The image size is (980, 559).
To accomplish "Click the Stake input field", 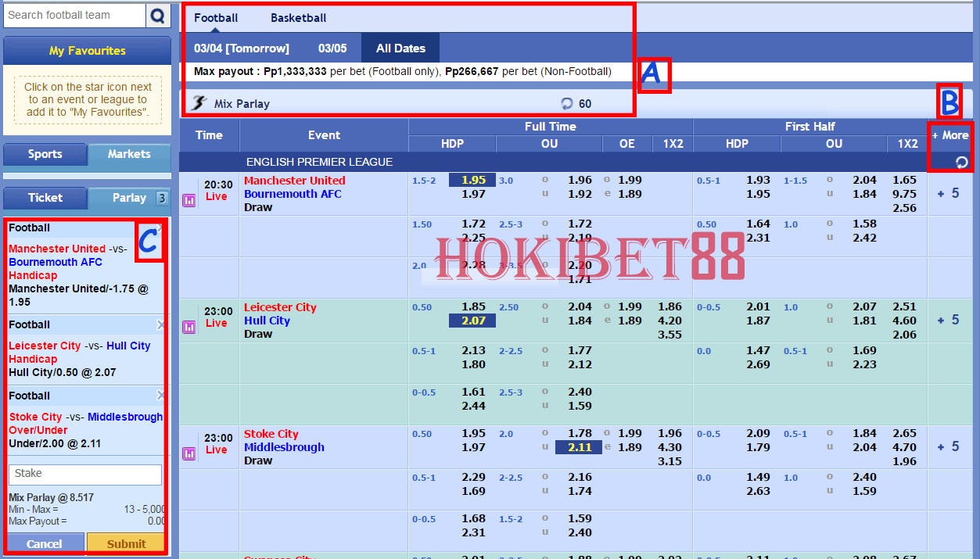I will coord(85,474).
